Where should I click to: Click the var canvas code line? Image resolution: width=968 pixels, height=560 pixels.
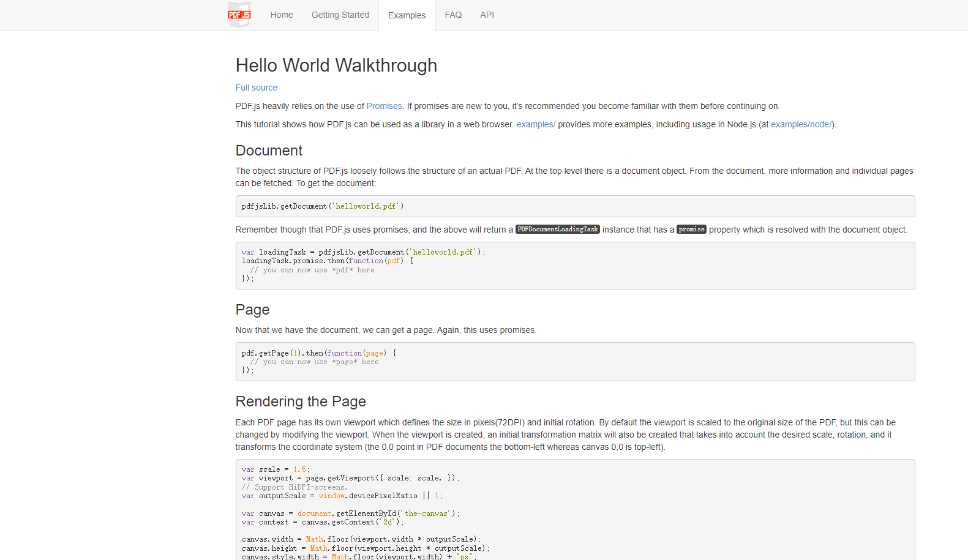click(x=350, y=513)
